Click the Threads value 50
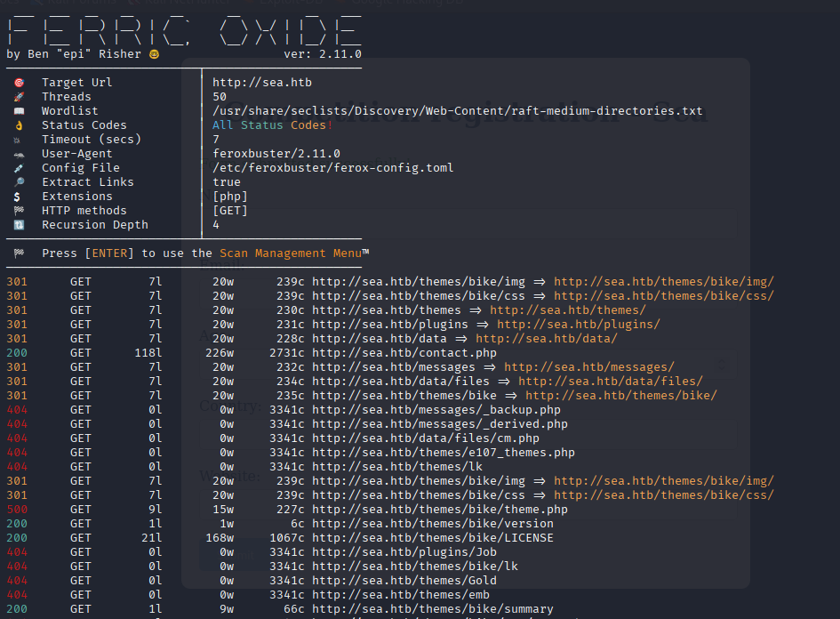Image resolution: width=840 pixels, height=619 pixels. pyautogui.click(x=220, y=97)
